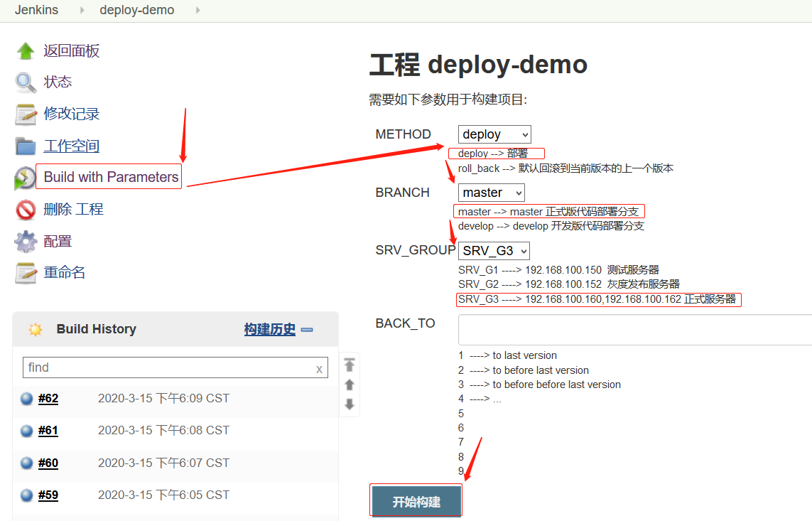Click the METHOD parameter label

pos(403,134)
